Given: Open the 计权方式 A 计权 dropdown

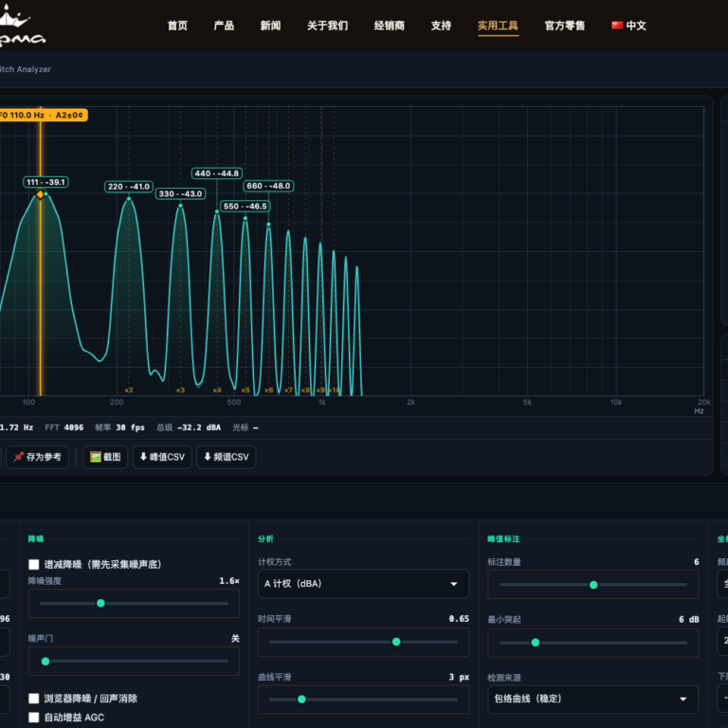Looking at the screenshot, I should (x=364, y=584).
